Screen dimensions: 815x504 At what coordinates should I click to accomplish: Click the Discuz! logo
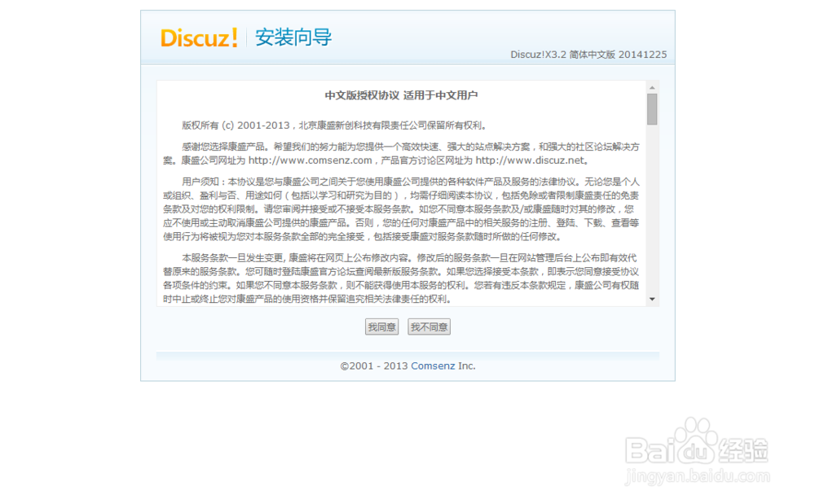[x=199, y=38]
